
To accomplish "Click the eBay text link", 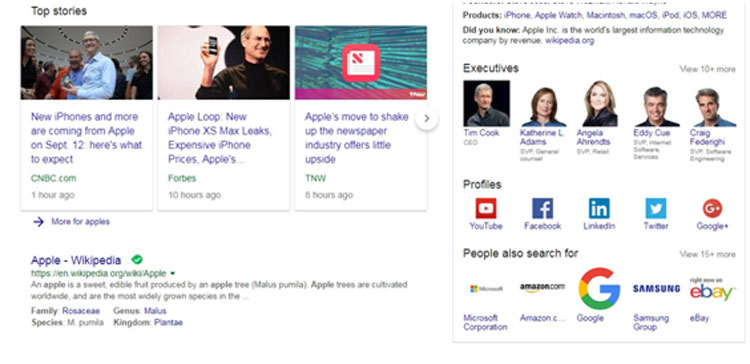I will [x=699, y=318].
